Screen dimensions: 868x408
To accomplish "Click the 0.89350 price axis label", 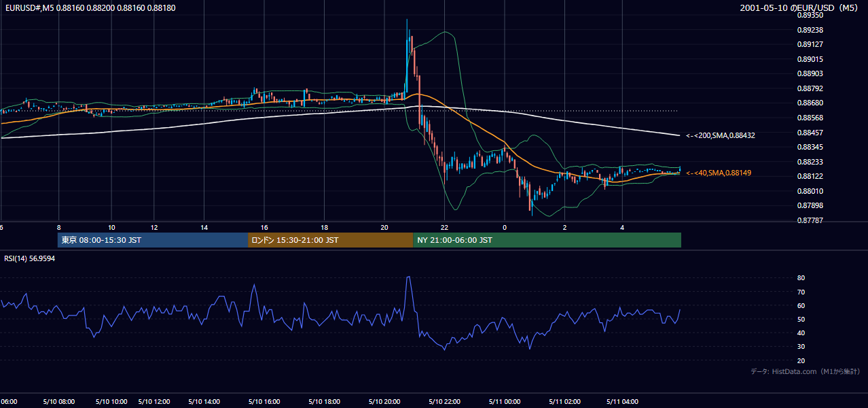I will [x=810, y=15].
